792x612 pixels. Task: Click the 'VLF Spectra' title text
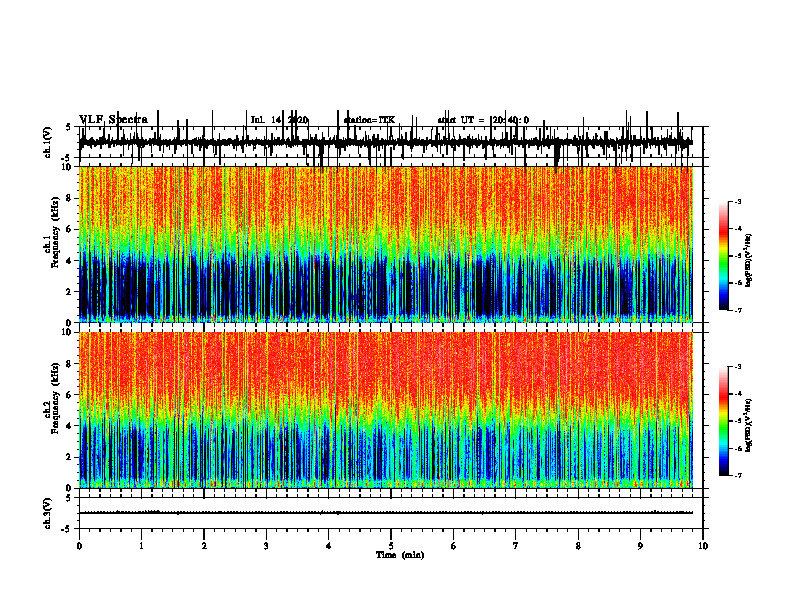tap(114, 120)
